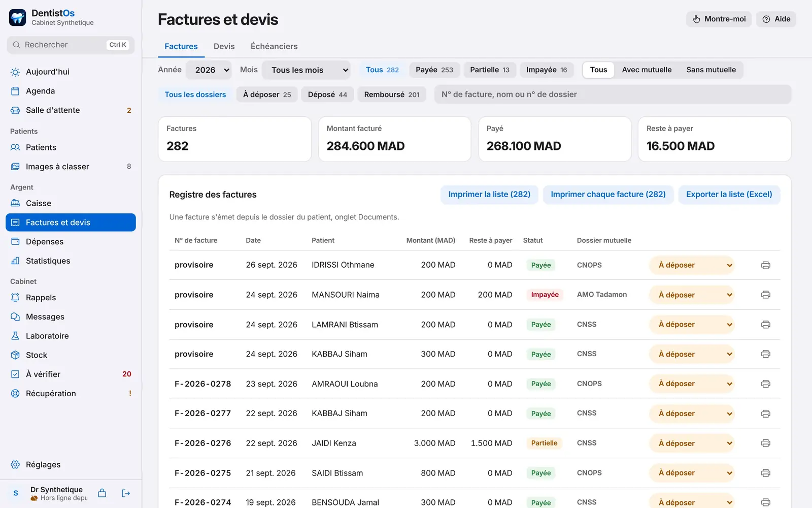812x508 pixels.
Task: Open À déposer dropdown for IDRISSI Othmane
Action: tap(691, 265)
